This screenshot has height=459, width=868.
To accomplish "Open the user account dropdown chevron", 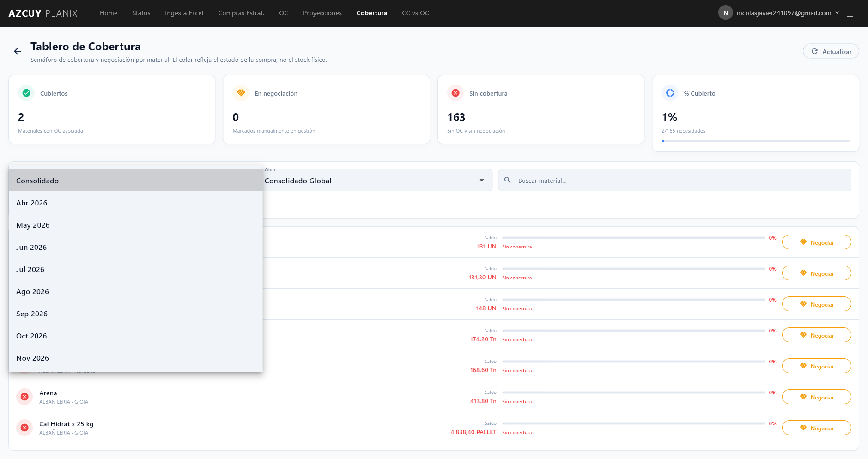I will coord(837,13).
